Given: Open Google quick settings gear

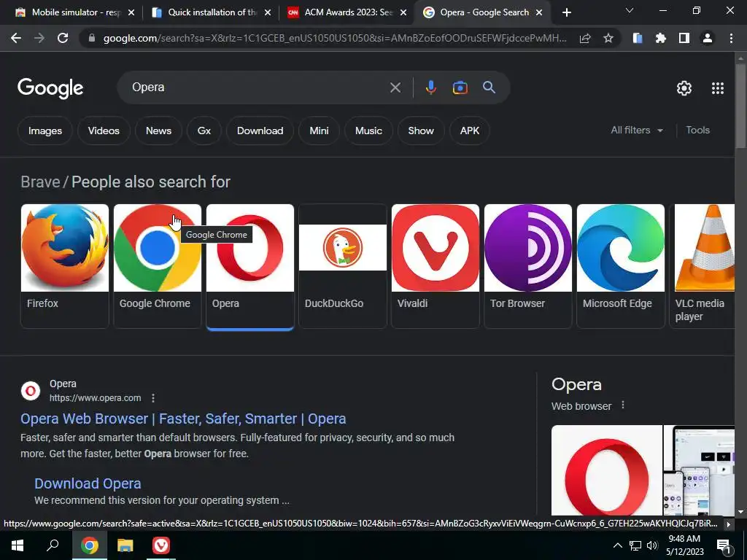Looking at the screenshot, I should tap(684, 88).
